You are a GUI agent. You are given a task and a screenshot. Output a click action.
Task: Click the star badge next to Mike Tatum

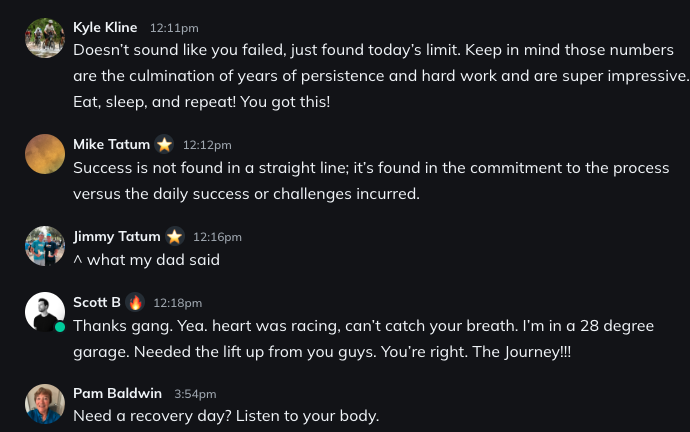(165, 145)
